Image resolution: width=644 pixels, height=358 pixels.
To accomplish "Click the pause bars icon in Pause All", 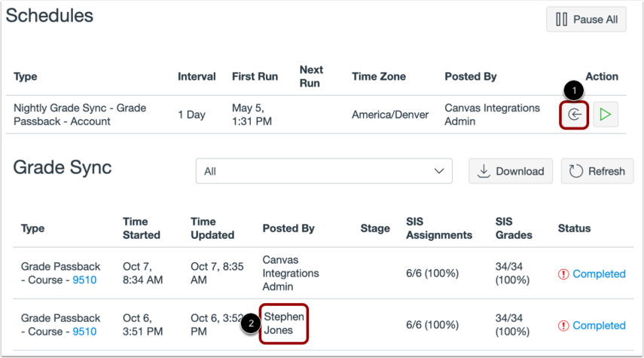I will point(561,20).
